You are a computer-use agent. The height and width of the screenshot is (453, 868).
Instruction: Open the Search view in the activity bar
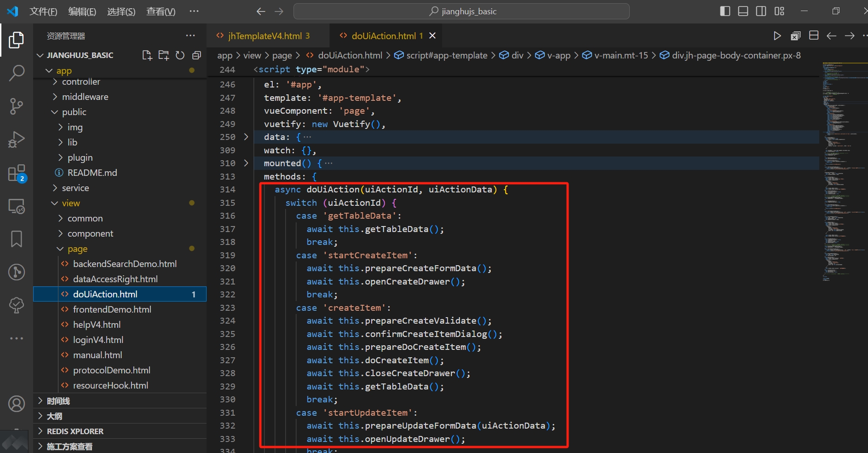point(17,73)
